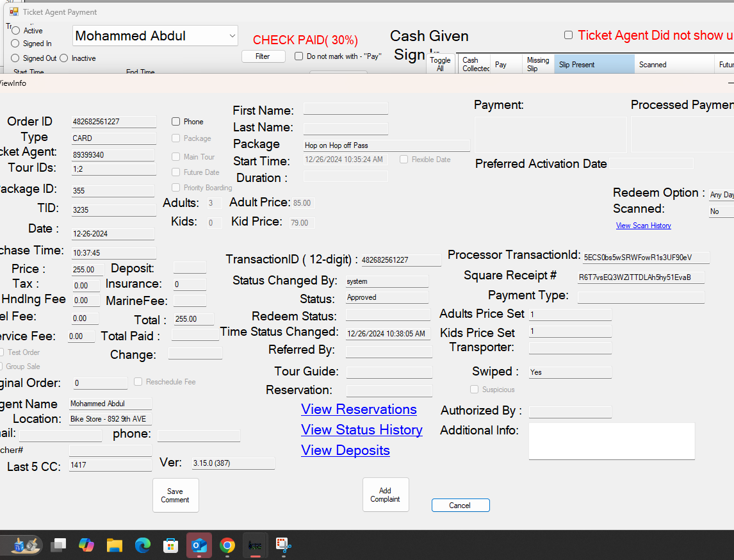Open Snipping Tool from the taskbar
Image resolution: width=734 pixels, height=560 pixels.
pyautogui.click(x=283, y=545)
